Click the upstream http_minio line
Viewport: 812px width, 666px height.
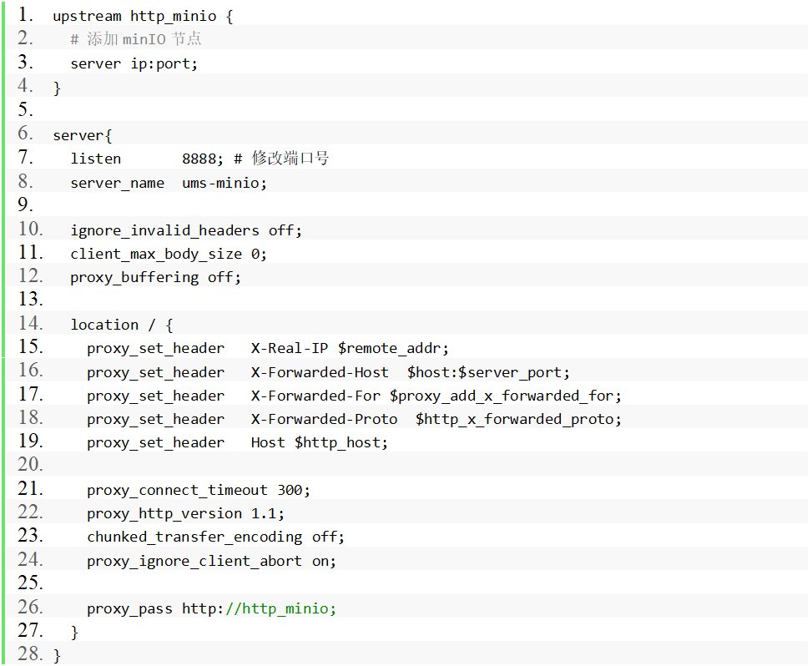pos(143,16)
